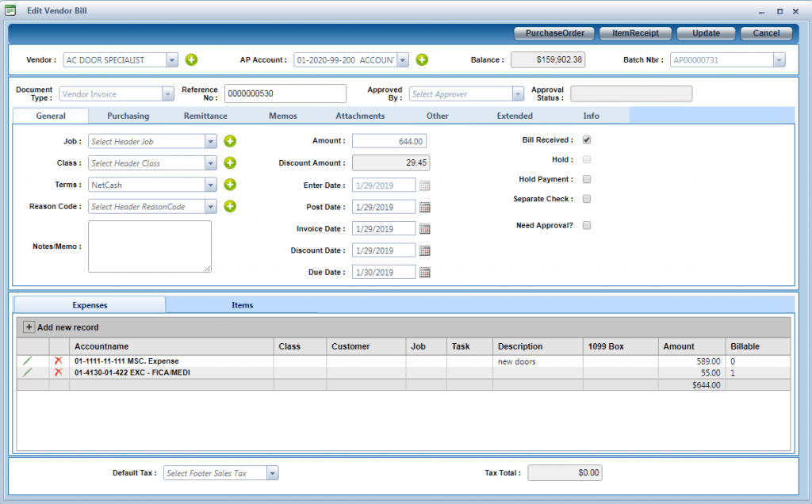Edit the MSC. Expense row with pencil icon

[28, 361]
